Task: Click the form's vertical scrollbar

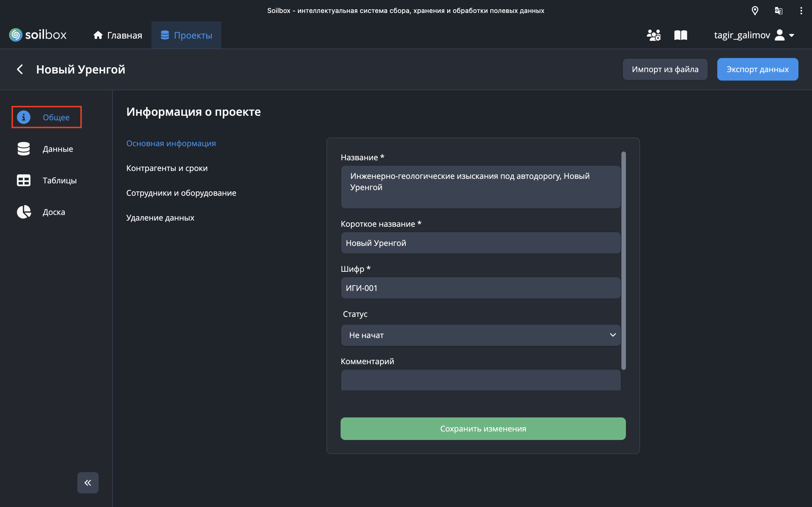Action: tap(623, 261)
